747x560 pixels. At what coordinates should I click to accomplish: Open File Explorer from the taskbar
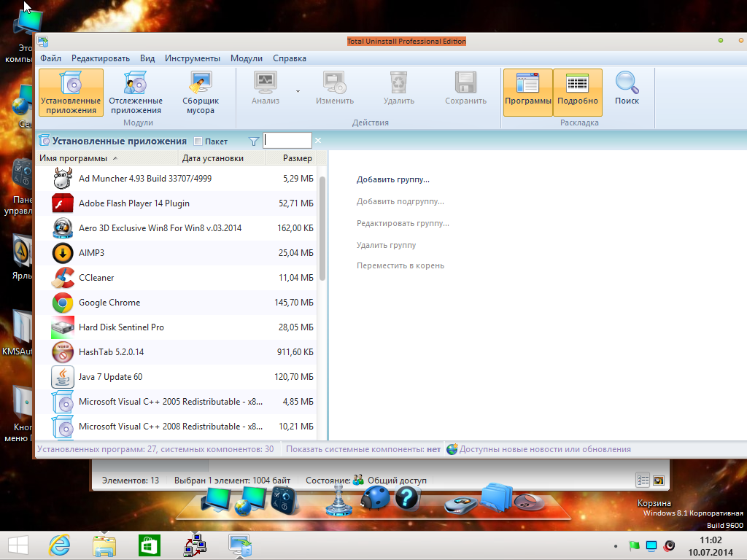click(104, 545)
